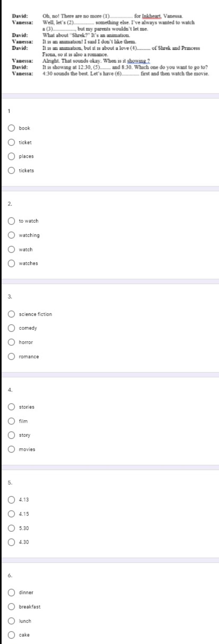Select 'watches' radio button
Screen dimensions: 219x644
pyautogui.click(x=11, y=263)
